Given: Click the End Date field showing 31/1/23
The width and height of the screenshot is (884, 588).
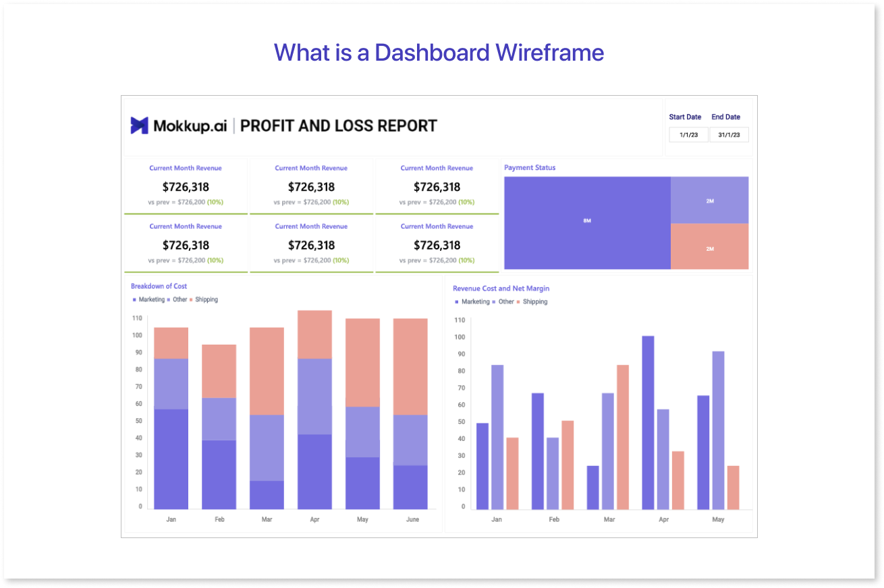Looking at the screenshot, I should (729, 135).
